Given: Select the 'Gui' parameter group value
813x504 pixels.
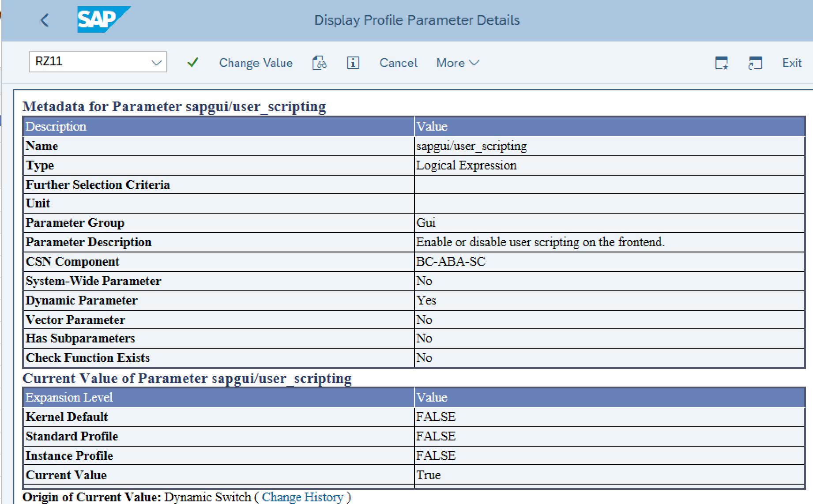Looking at the screenshot, I should (426, 222).
